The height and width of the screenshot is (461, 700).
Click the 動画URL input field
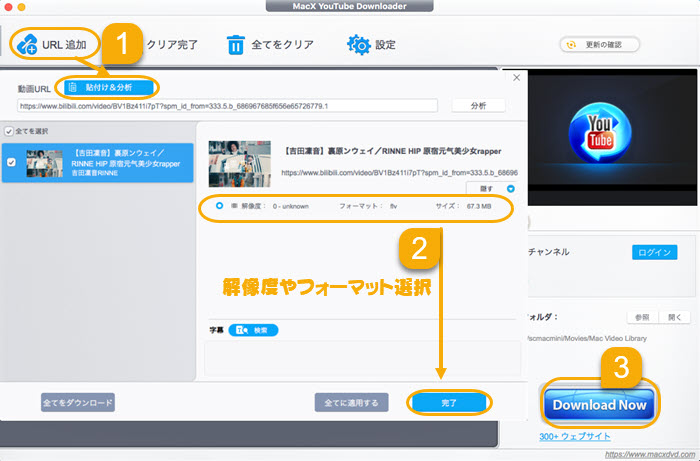click(227, 106)
